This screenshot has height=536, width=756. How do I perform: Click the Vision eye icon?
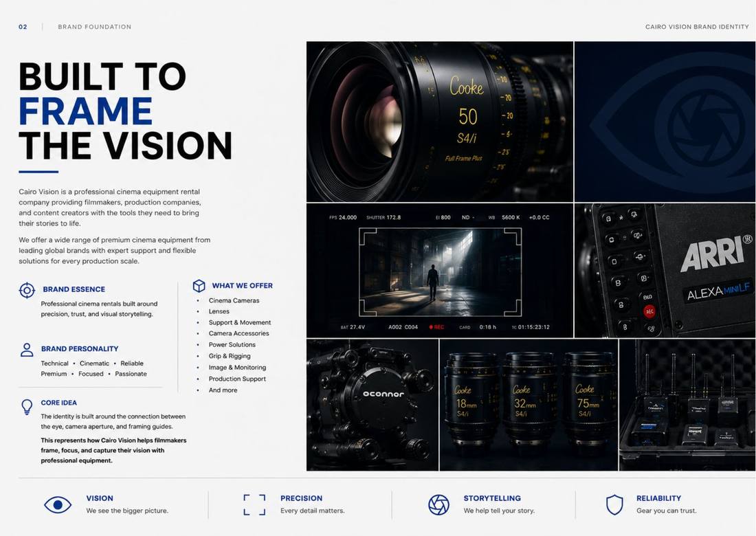point(58,504)
